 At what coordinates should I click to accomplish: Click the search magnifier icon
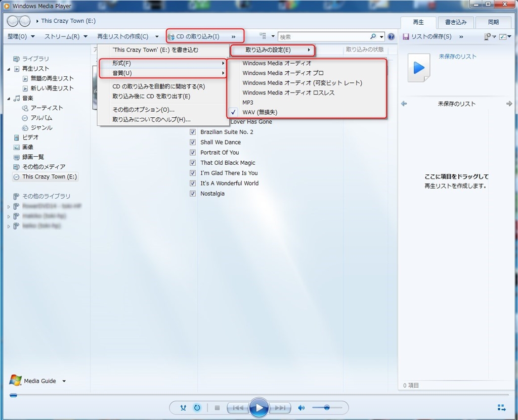(373, 36)
